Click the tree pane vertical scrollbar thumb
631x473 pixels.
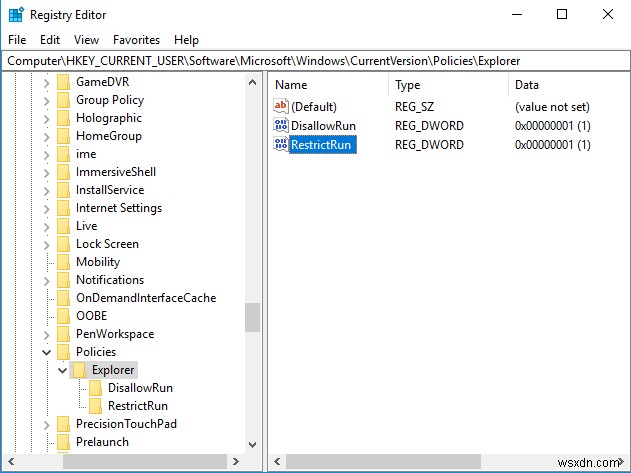coord(252,318)
